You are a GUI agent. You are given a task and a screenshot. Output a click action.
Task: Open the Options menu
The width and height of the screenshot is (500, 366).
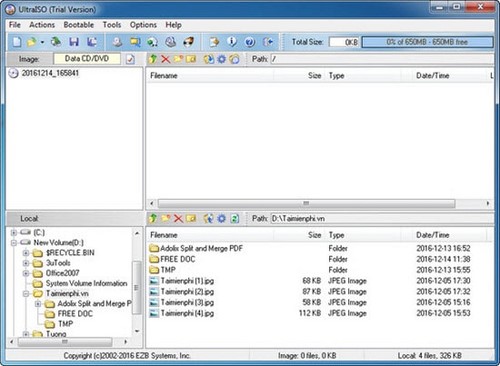click(143, 25)
